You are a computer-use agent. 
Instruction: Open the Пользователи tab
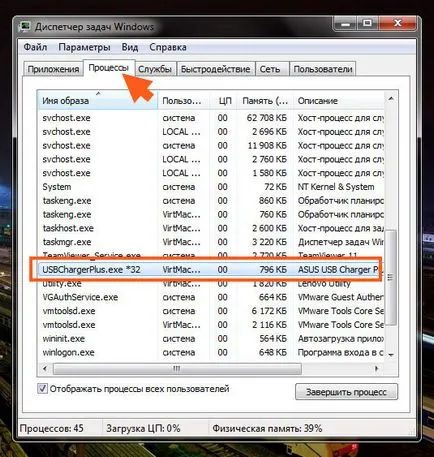click(x=323, y=69)
